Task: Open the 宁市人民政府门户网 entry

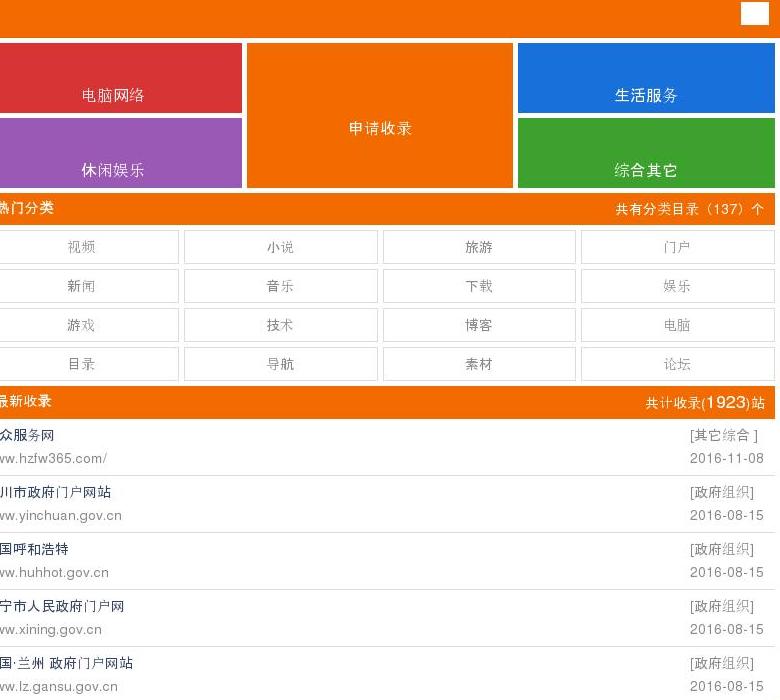Action: [62, 606]
